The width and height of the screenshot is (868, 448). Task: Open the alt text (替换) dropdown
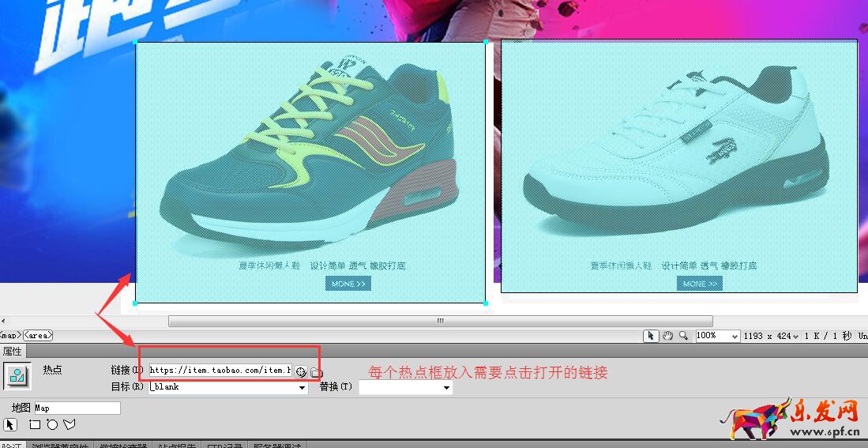click(x=446, y=388)
